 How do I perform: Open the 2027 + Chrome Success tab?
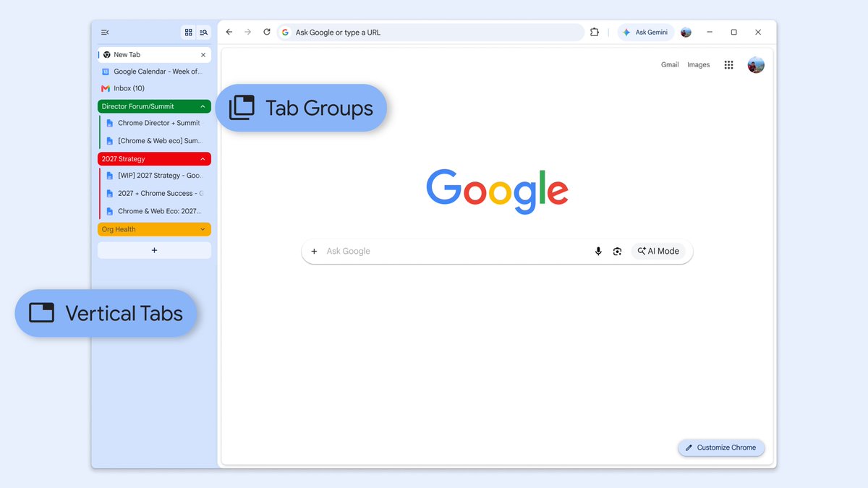(156, 194)
